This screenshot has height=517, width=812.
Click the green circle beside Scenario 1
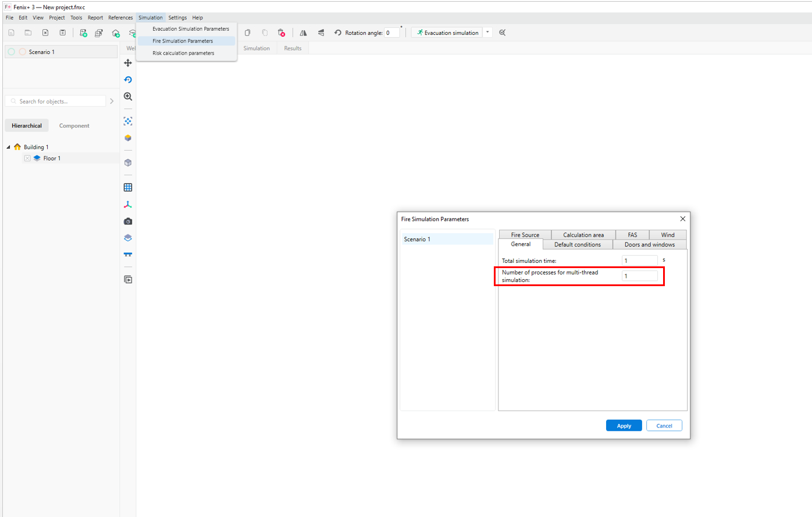tap(12, 52)
